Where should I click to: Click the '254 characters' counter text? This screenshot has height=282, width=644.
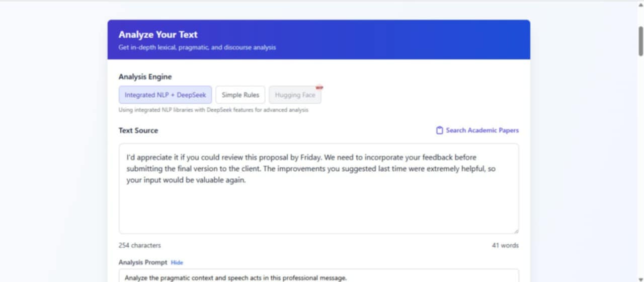(140, 246)
